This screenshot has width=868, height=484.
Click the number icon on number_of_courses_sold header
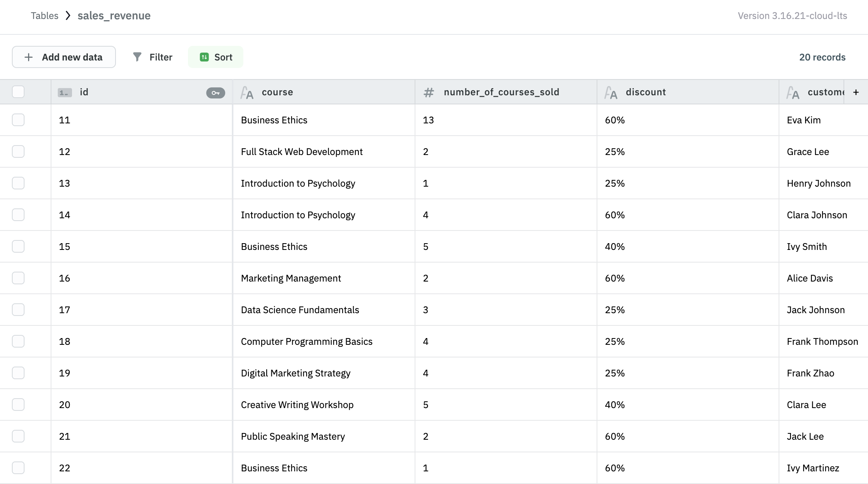point(428,92)
